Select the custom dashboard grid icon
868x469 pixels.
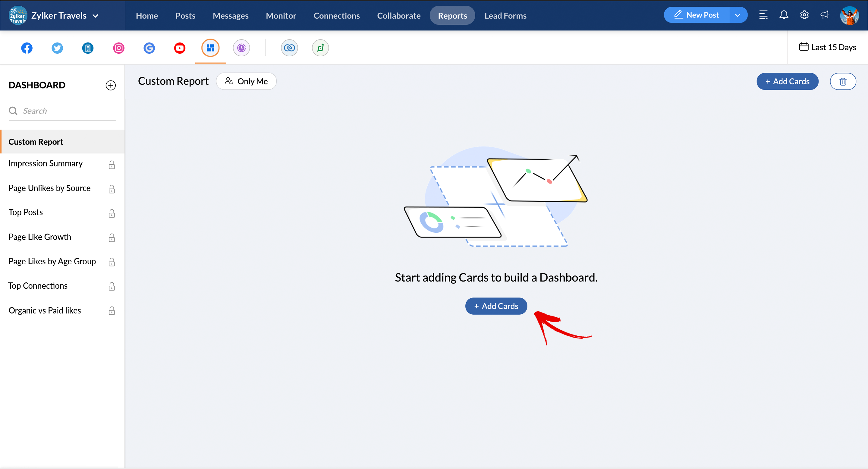click(210, 48)
